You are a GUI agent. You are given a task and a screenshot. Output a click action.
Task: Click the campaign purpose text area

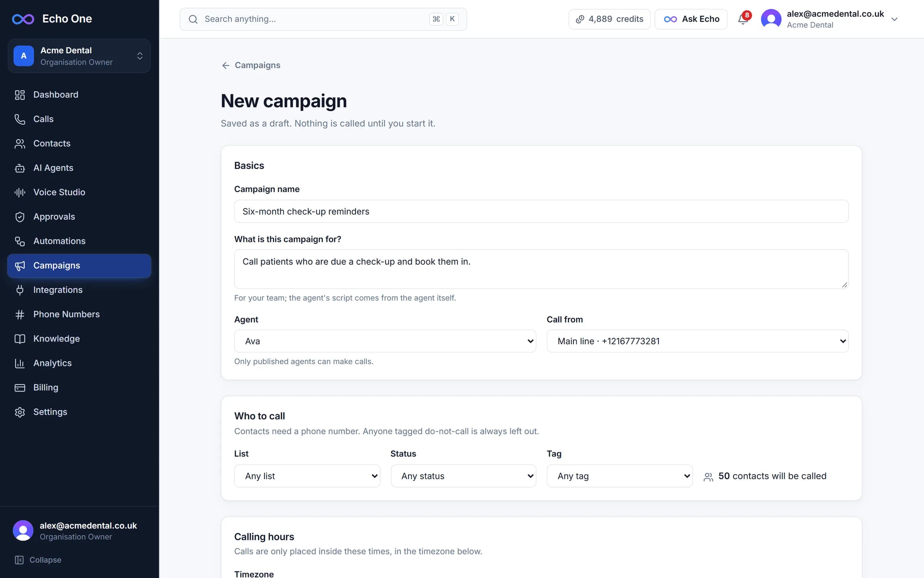(x=541, y=269)
